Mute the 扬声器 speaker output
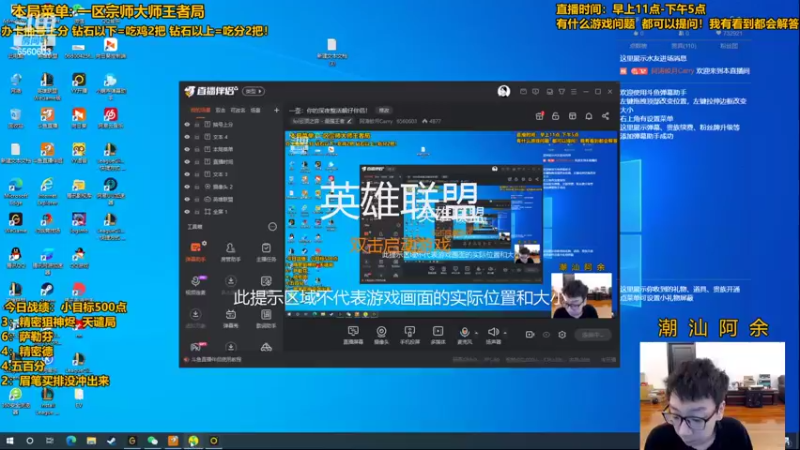Image resolution: width=800 pixels, height=450 pixels. tap(493, 335)
